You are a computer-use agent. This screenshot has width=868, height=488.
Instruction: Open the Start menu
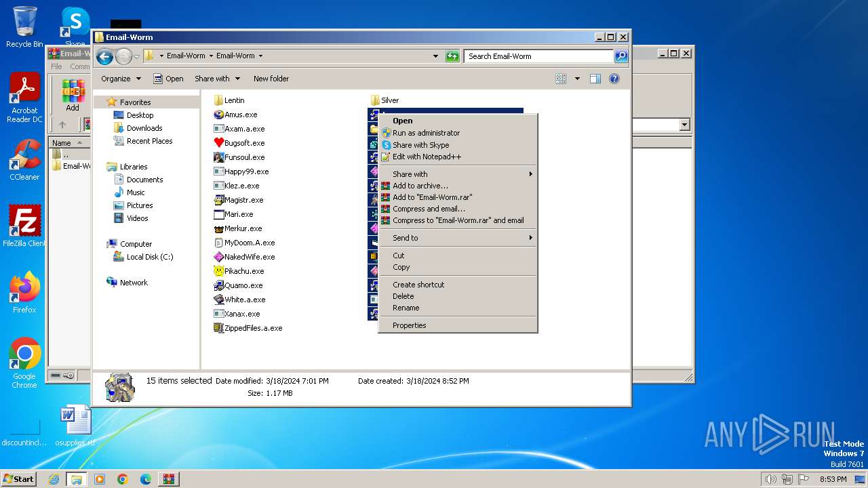19,479
